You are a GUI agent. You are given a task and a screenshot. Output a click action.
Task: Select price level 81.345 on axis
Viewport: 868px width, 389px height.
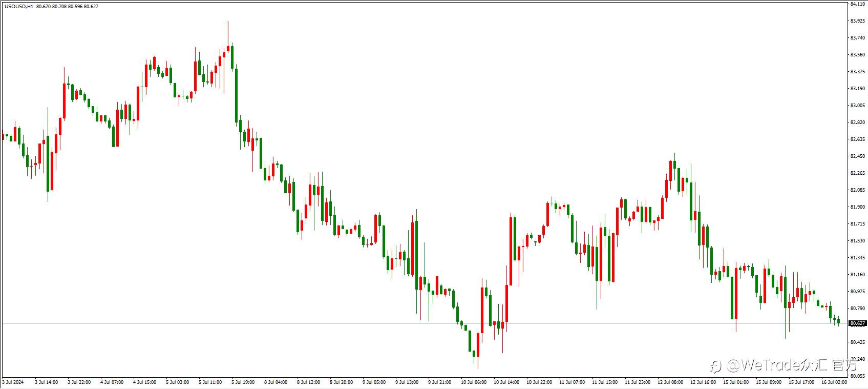click(x=857, y=258)
